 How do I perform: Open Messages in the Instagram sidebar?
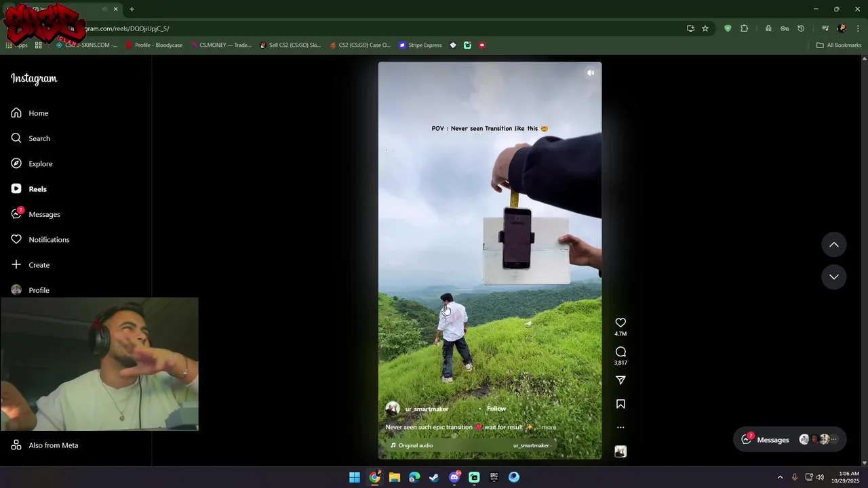(35, 214)
